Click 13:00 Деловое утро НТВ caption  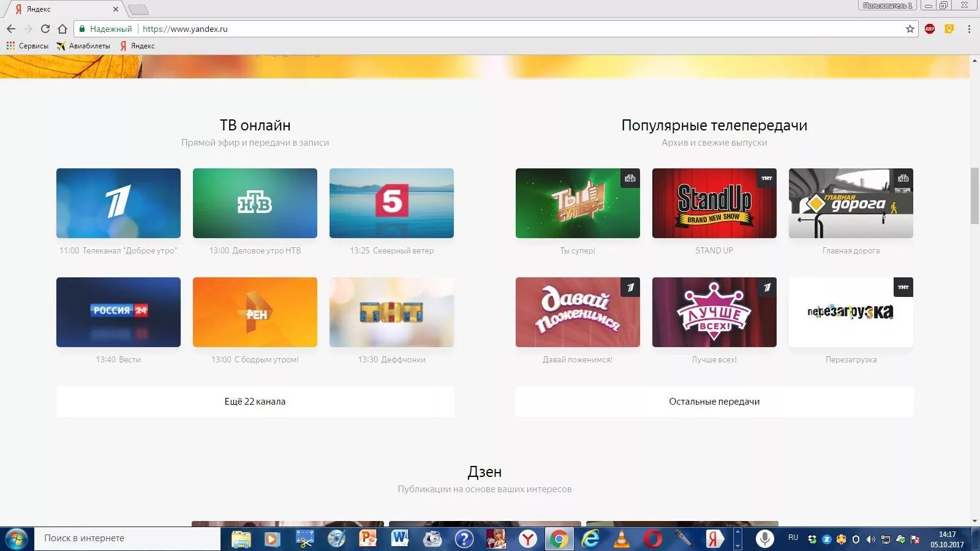tap(255, 250)
